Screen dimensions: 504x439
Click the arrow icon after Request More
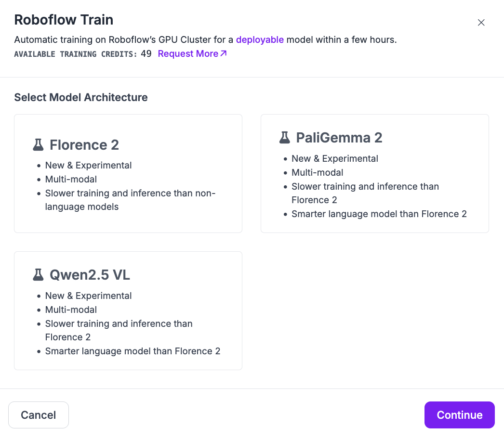[224, 53]
